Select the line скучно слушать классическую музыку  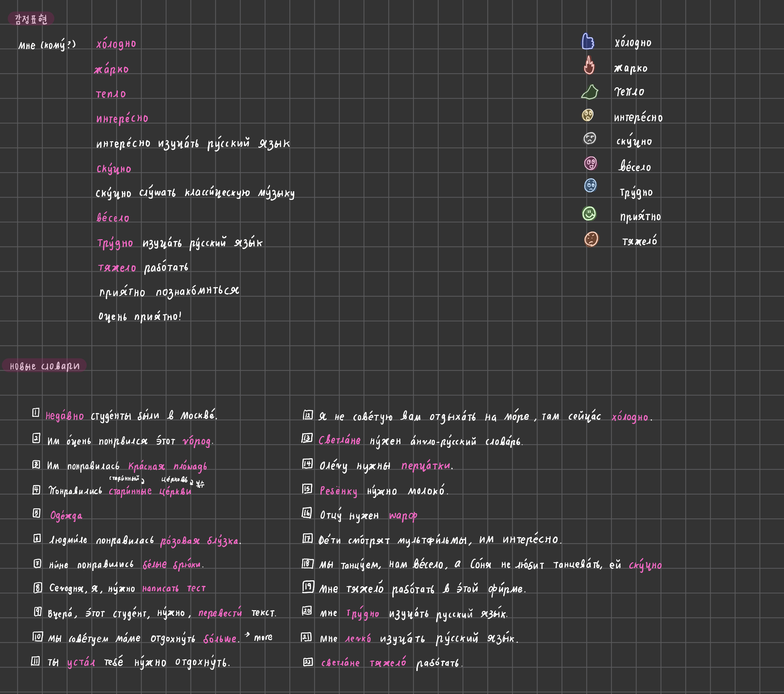[195, 193]
